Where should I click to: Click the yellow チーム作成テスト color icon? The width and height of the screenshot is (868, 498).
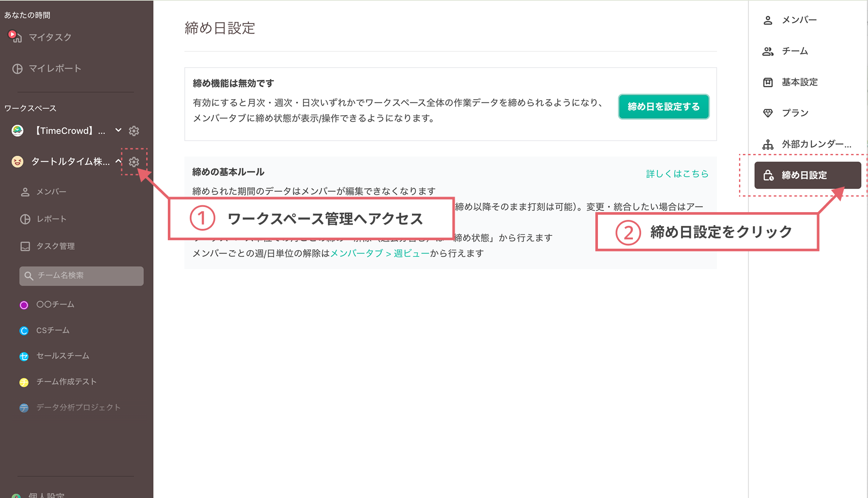(24, 382)
